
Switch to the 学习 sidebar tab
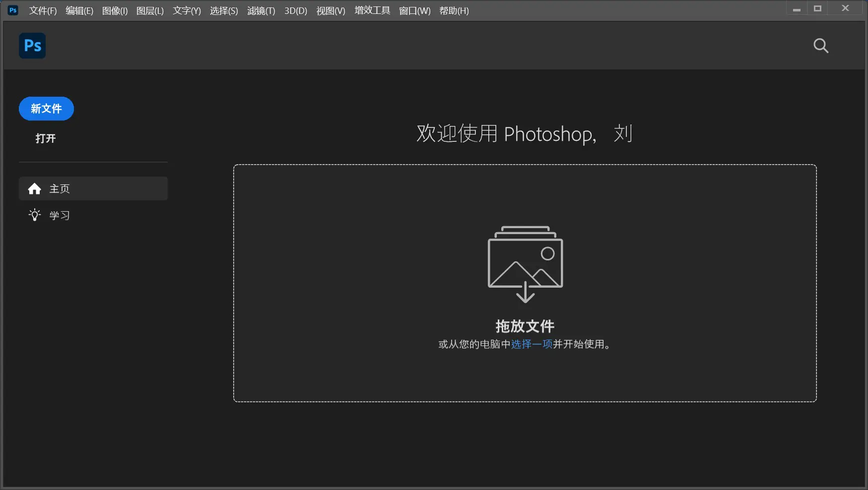click(59, 215)
